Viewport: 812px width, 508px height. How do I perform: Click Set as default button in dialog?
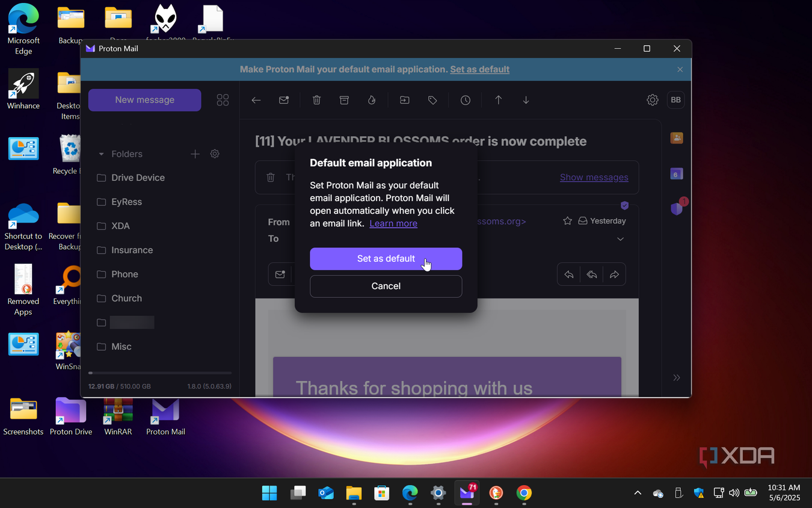point(386,259)
